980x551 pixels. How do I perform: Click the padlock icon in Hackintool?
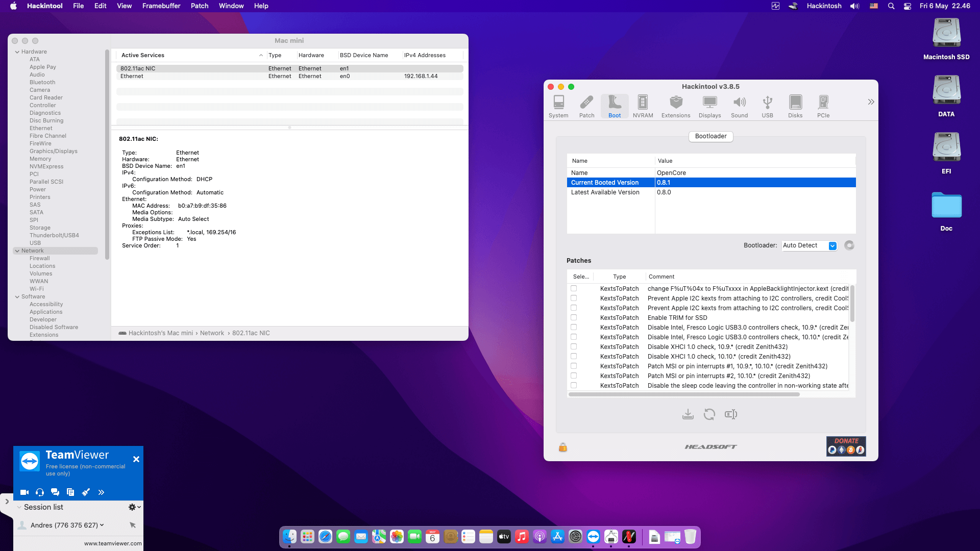[563, 447]
